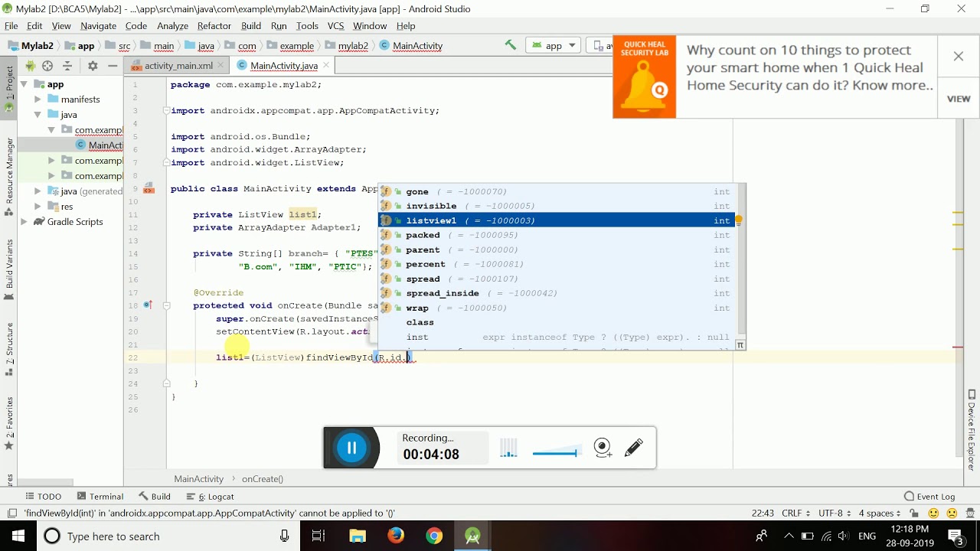
Task: Open the VCS menu
Action: point(336,25)
